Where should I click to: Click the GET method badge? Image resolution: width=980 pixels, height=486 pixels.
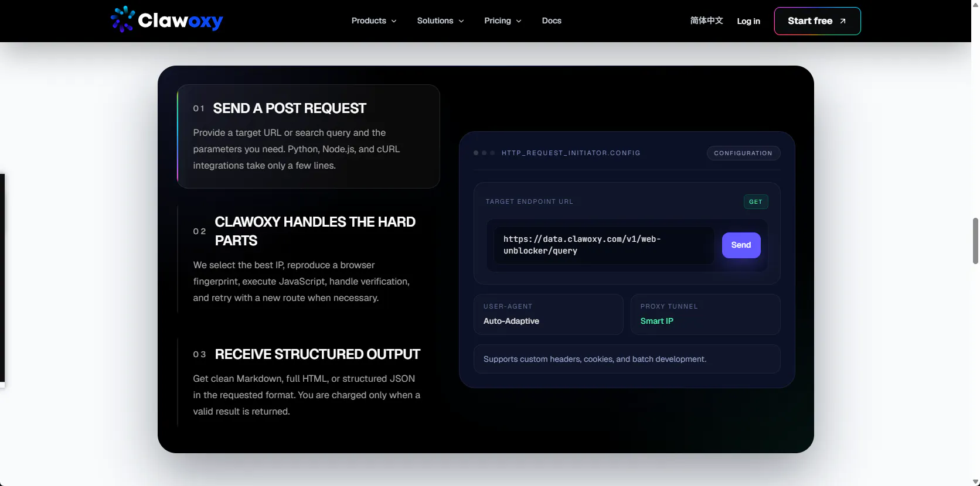click(x=756, y=202)
